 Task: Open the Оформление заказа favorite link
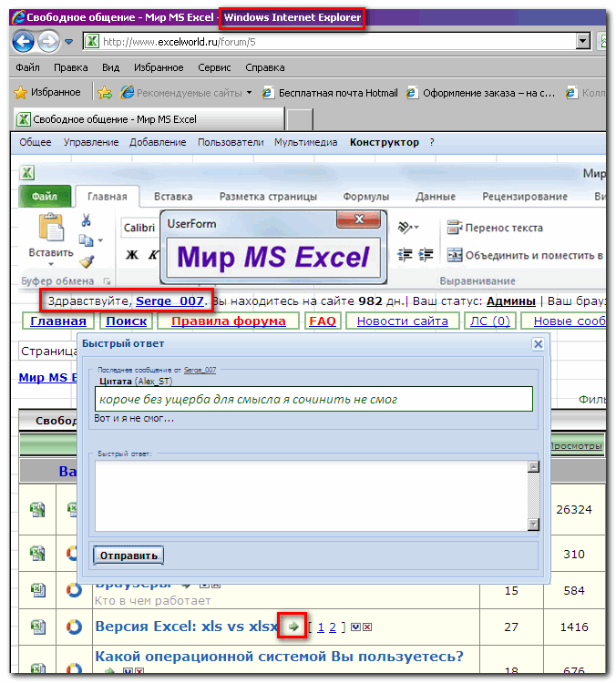480,93
